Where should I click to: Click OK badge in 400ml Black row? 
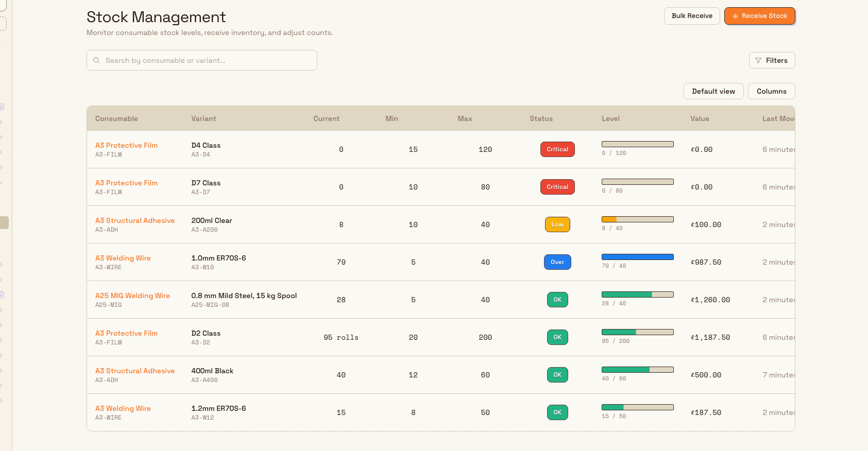coord(557,375)
